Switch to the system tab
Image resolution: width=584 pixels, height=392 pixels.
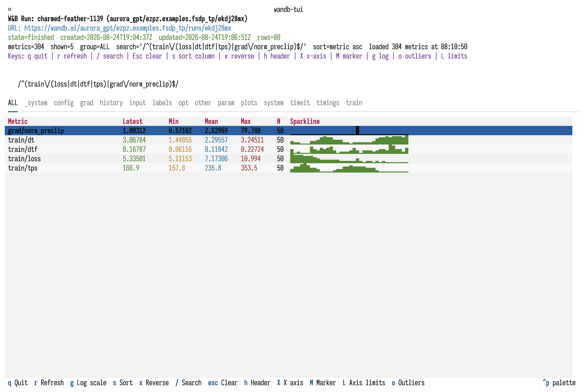click(x=274, y=103)
